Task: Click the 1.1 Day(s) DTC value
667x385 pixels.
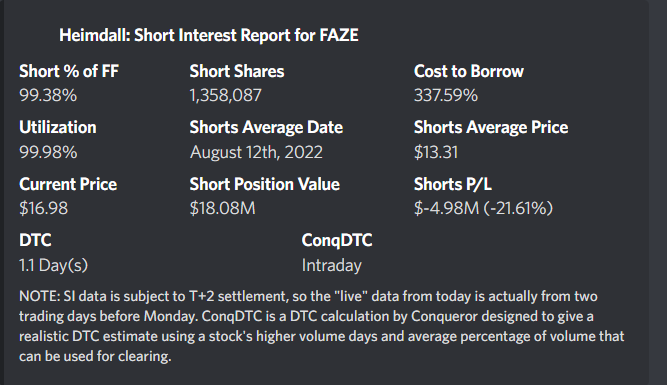Action: [x=54, y=265]
